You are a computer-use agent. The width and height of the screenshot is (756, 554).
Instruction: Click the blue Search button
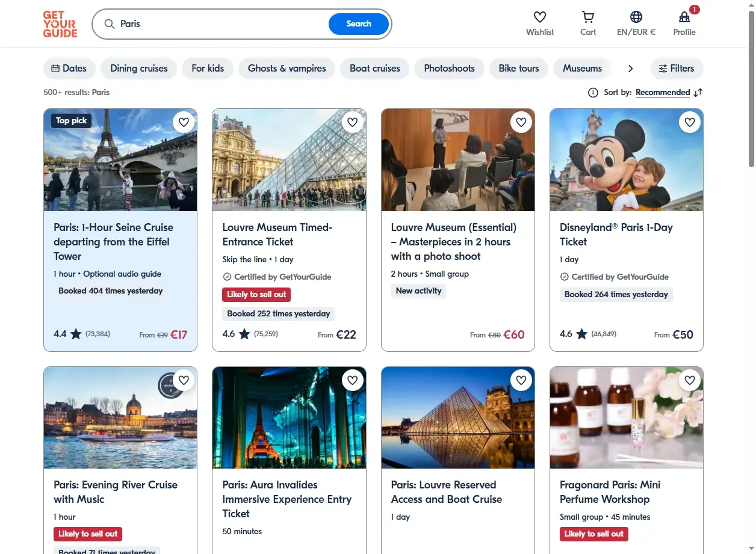359,24
